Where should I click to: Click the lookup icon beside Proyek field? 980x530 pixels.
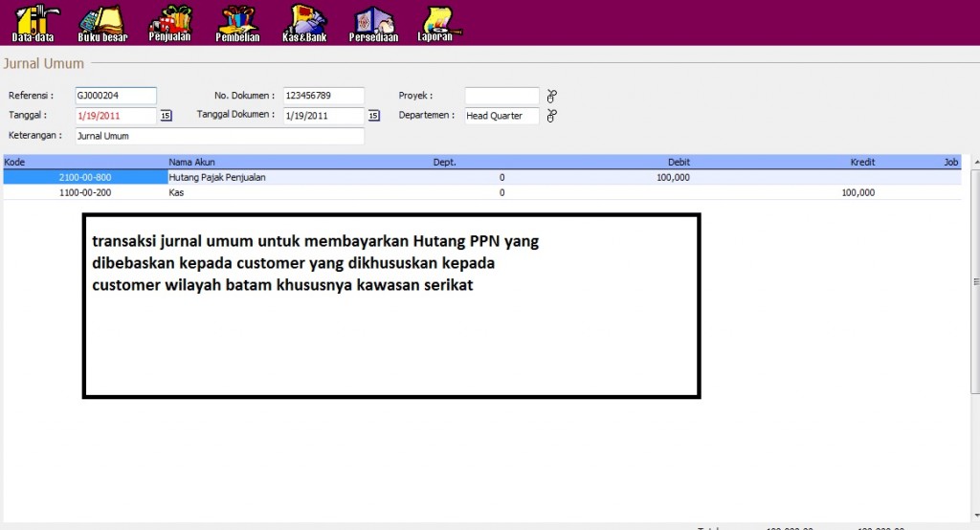(551, 96)
